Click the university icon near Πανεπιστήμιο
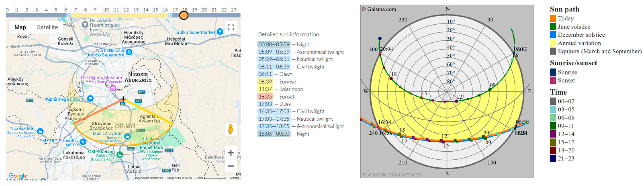This screenshot has height=186, width=644. (x=85, y=25)
